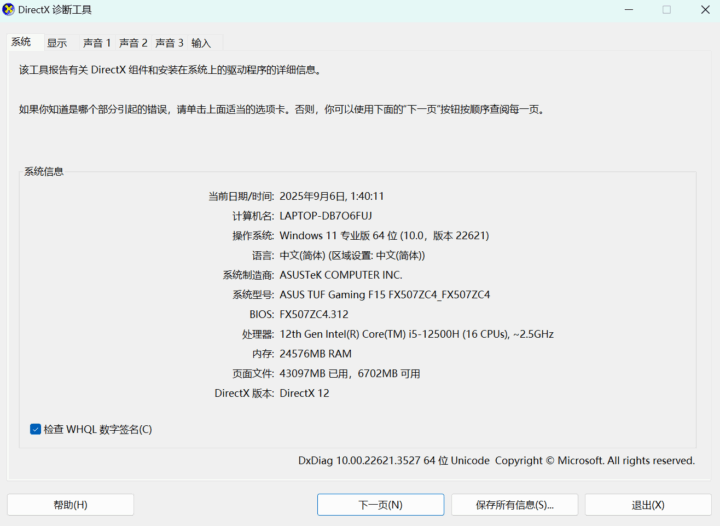Image resolution: width=720 pixels, height=526 pixels.
Task: Click the computer name LAPTOP-DB7O6FUJ
Action: click(326, 216)
